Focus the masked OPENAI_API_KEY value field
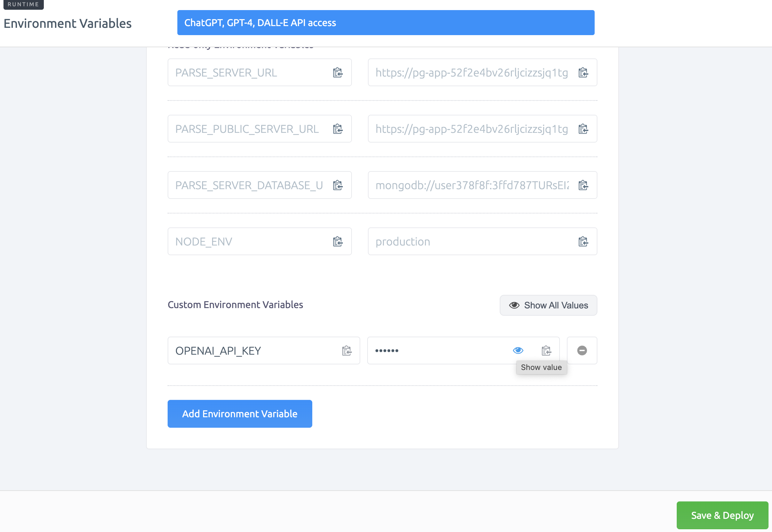This screenshot has width=772, height=532. click(x=438, y=351)
